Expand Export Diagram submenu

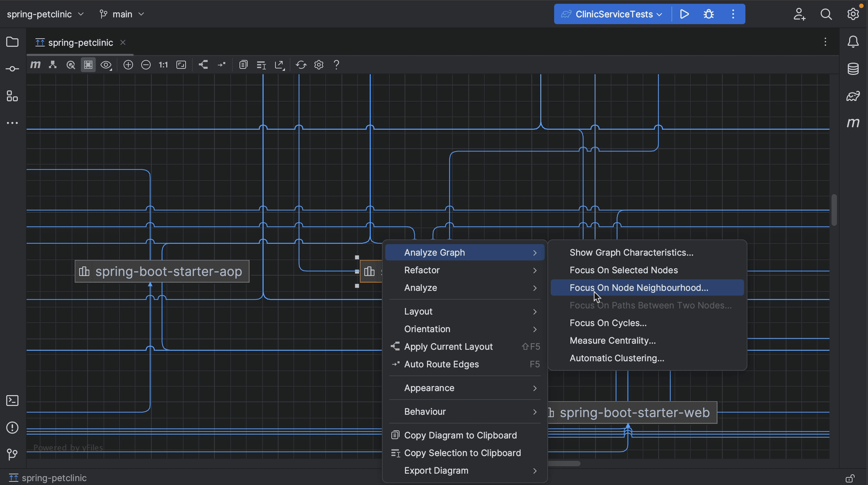465,471
